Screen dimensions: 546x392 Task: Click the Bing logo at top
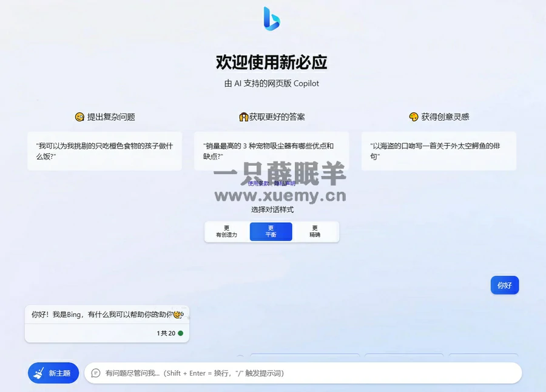coord(272,19)
